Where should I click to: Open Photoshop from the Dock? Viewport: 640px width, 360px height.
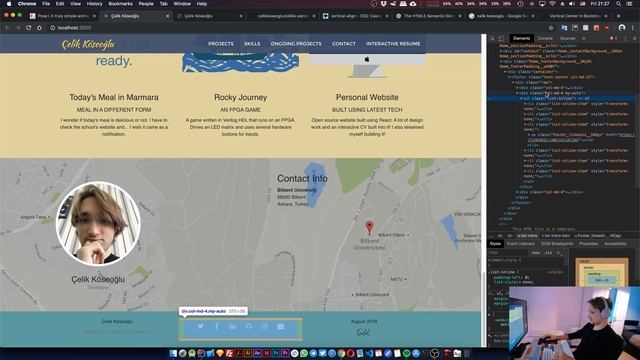[276, 353]
